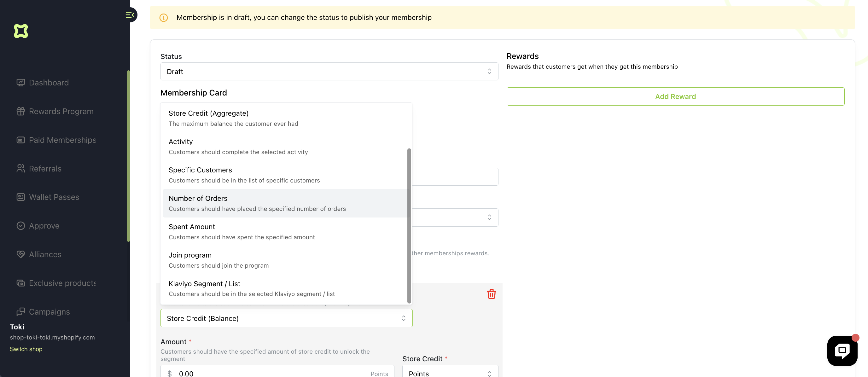Open the Status Draft dropdown
Viewport: 868px width, 377px height.
(329, 72)
